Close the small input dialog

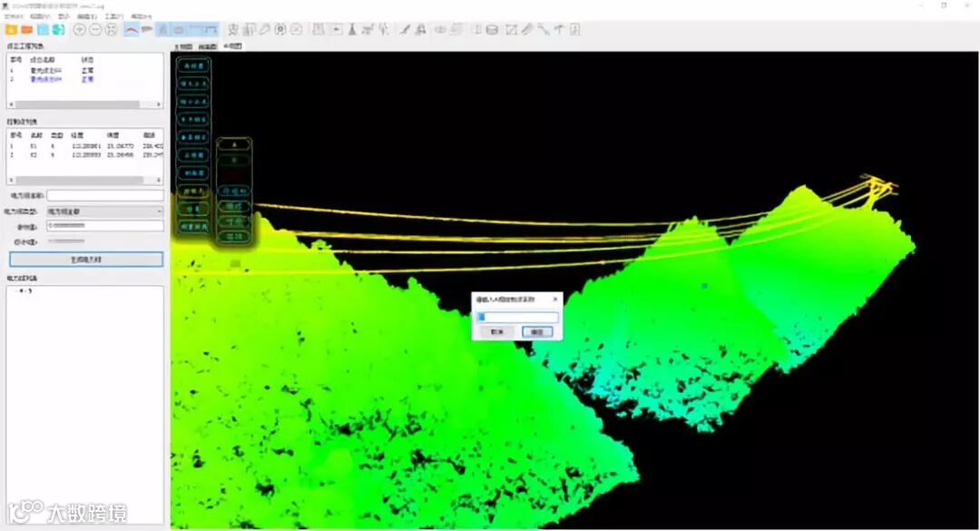tap(555, 300)
